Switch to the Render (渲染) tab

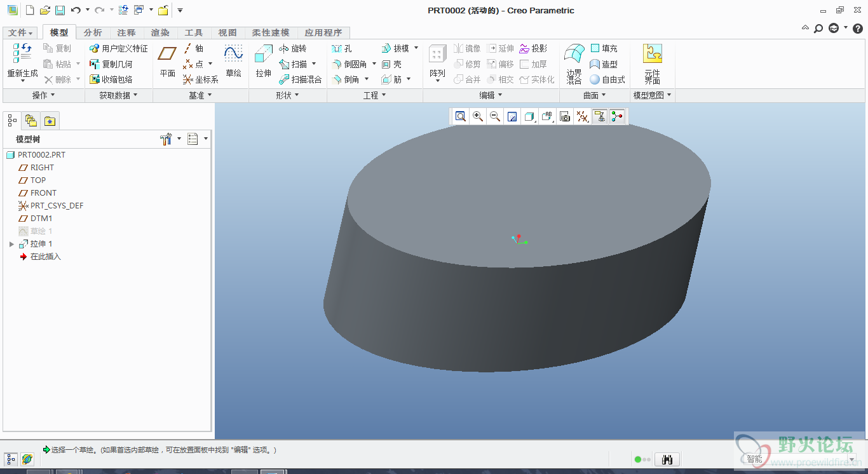pyautogui.click(x=160, y=32)
